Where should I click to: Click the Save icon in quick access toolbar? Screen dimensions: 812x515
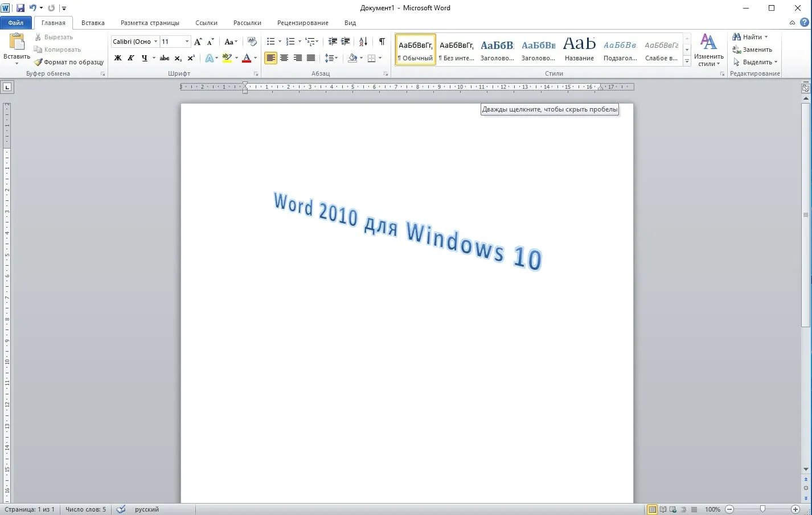[20, 8]
